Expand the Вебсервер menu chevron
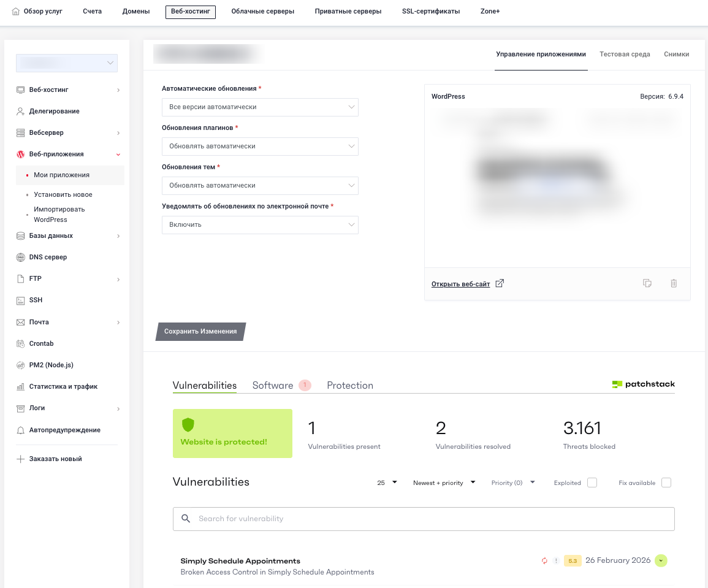Viewport: 708px width, 588px height. [118, 133]
